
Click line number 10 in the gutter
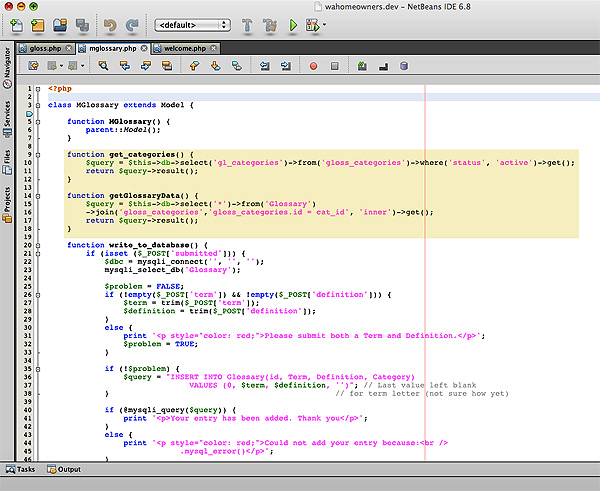28,163
